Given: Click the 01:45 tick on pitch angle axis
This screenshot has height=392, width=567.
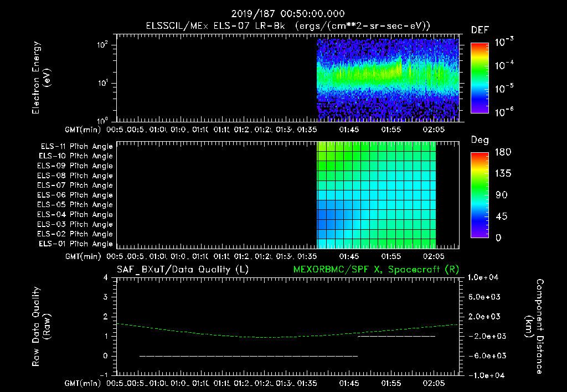Looking at the screenshot, I should coord(349,256).
